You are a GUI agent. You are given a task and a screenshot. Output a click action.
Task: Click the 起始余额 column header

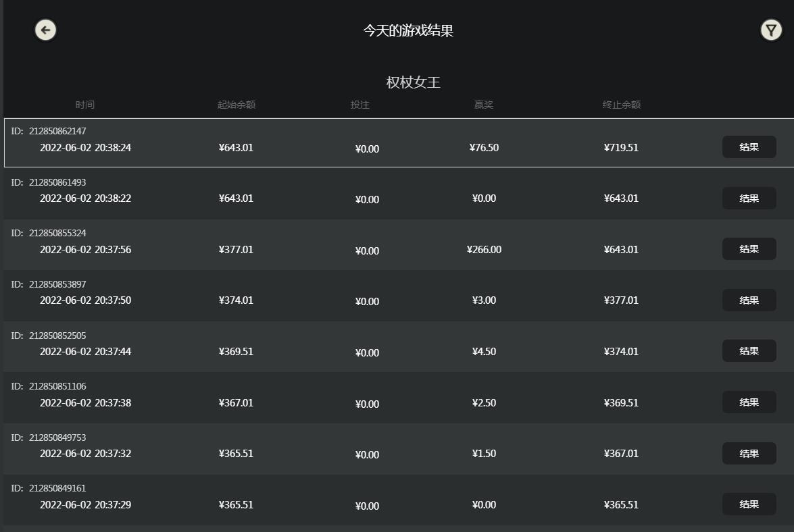[237, 105]
